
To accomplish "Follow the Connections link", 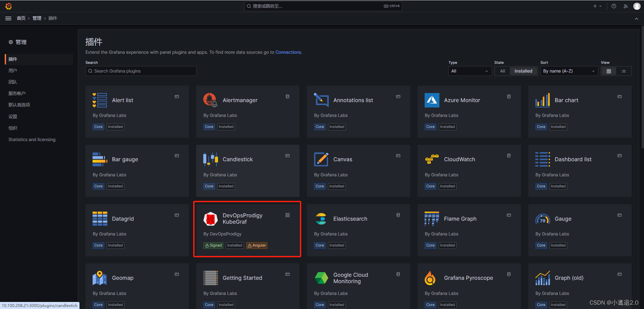I will [x=288, y=52].
